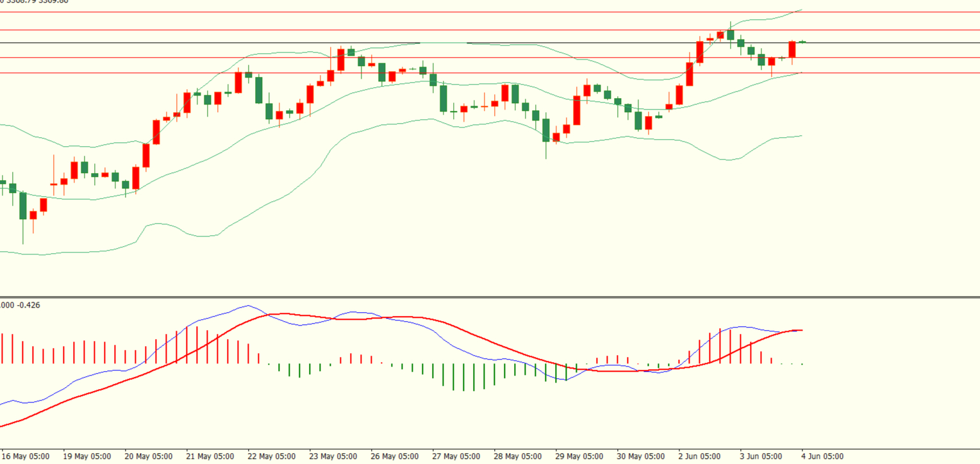The image size is (980, 464).
Task: Select the black horizontal price line
Action: pos(490,43)
